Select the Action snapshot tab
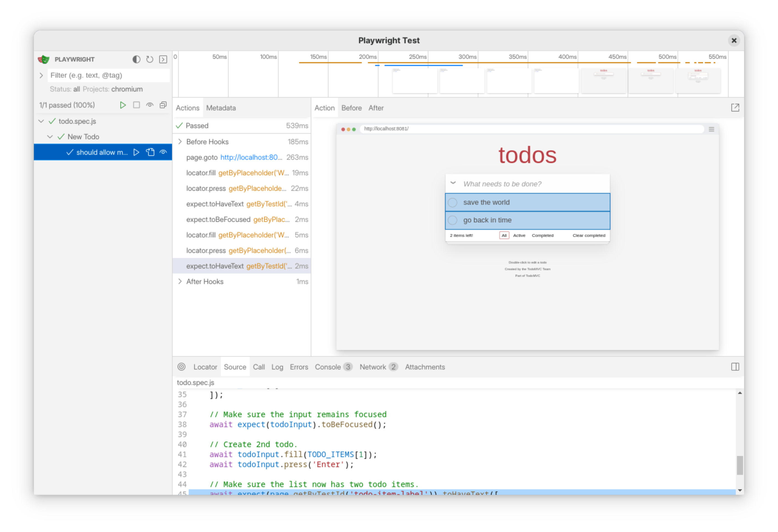 pyautogui.click(x=324, y=108)
